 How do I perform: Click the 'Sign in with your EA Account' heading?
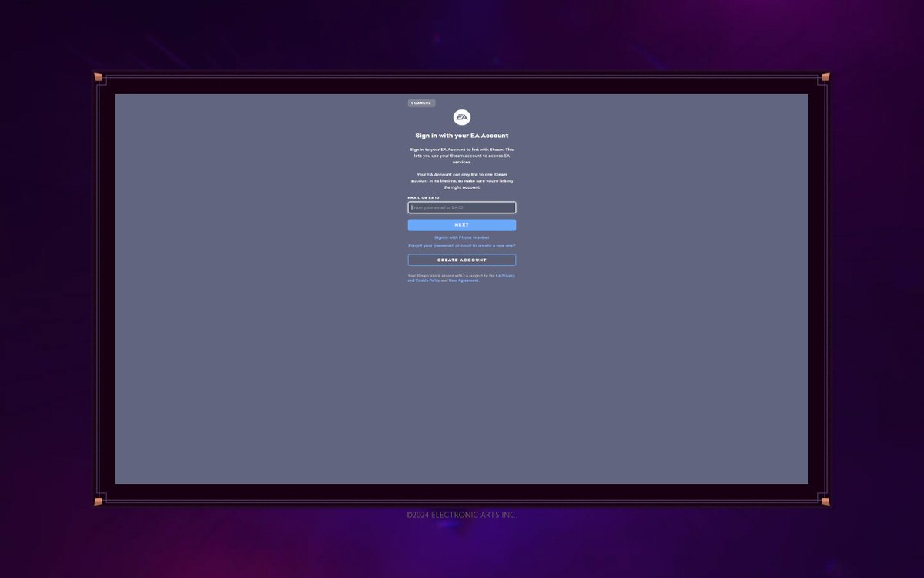(462, 136)
